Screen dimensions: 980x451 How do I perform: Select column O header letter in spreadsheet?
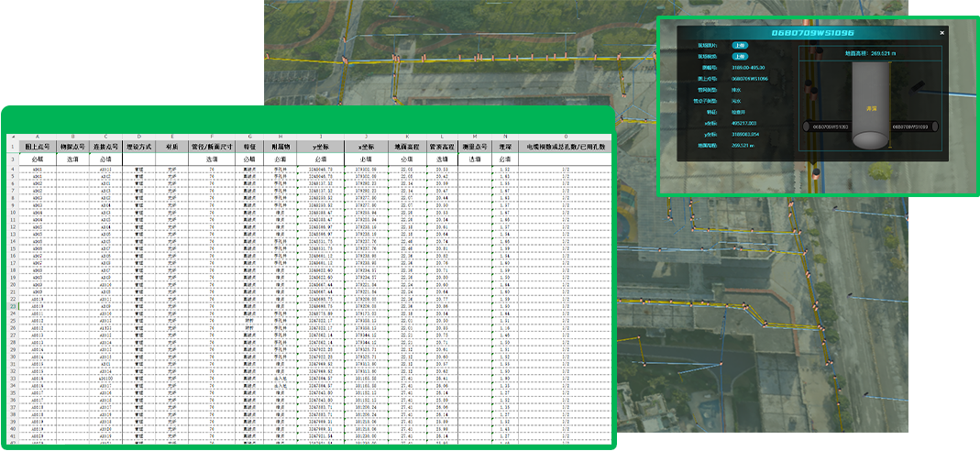[566, 137]
